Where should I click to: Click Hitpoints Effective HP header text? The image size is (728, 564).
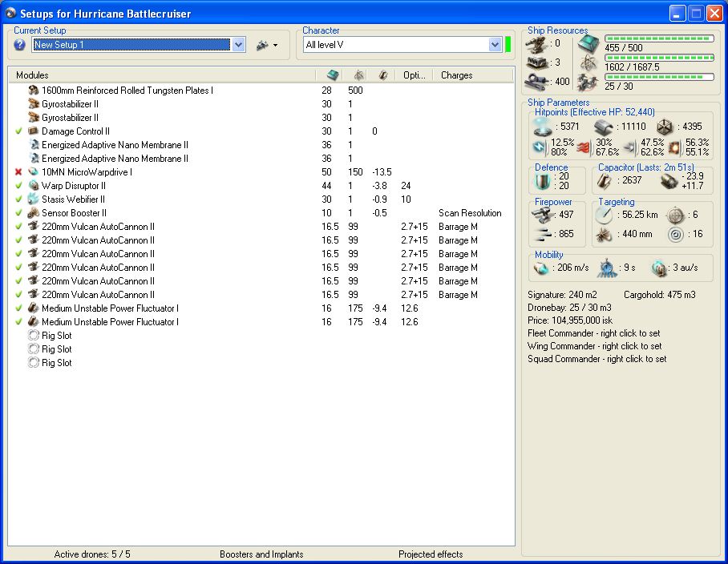point(595,112)
